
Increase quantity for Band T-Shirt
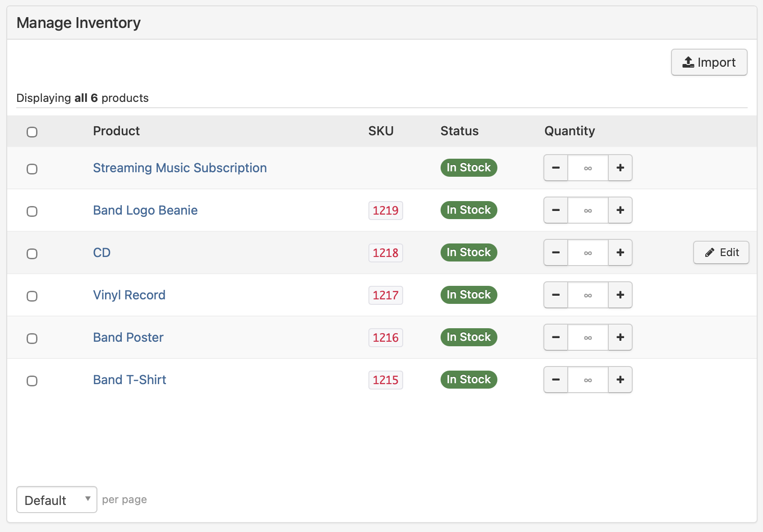pos(621,380)
